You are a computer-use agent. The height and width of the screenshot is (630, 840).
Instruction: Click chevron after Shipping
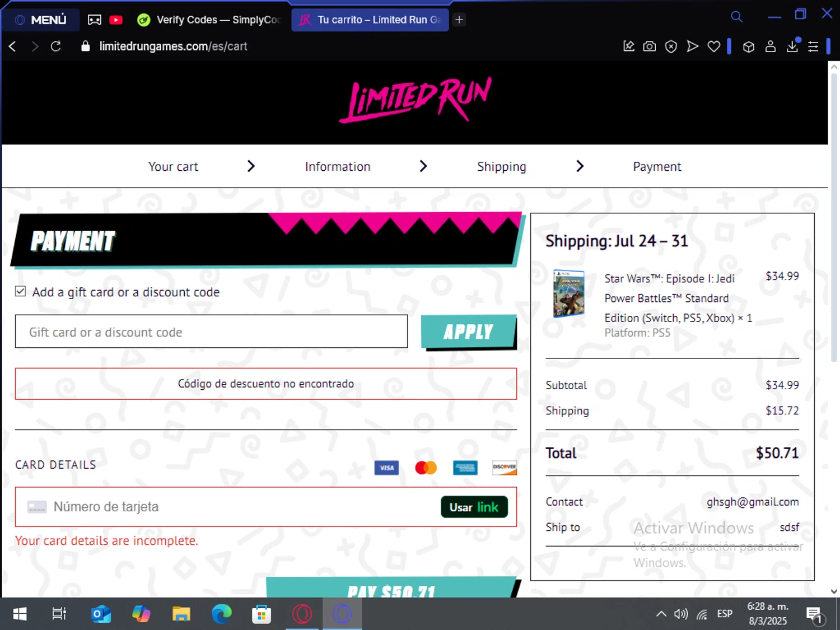point(580,166)
